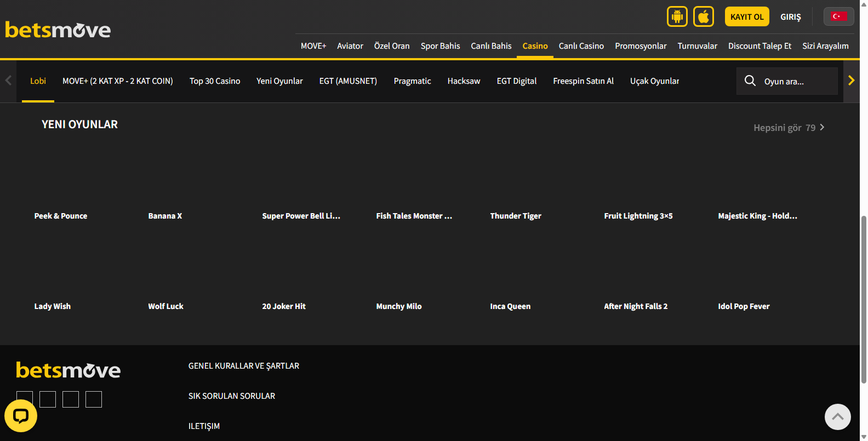Open the iOS app link via the Apple icon
The width and height of the screenshot is (868, 441).
point(704,16)
